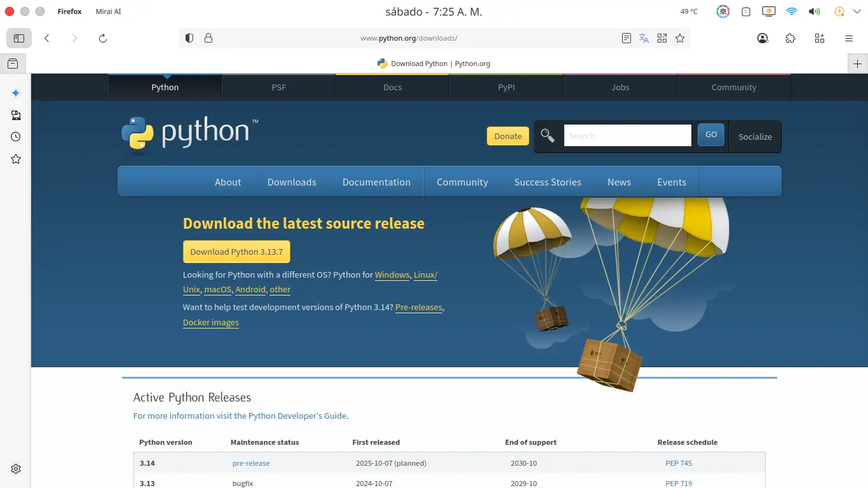Click the Python version column header
868x488 pixels.
(166, 442)
